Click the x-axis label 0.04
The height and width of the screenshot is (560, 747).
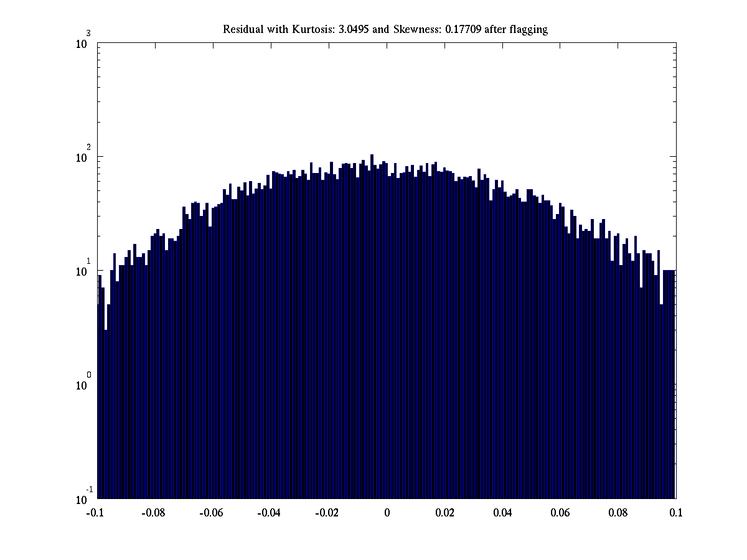point(502,513)
